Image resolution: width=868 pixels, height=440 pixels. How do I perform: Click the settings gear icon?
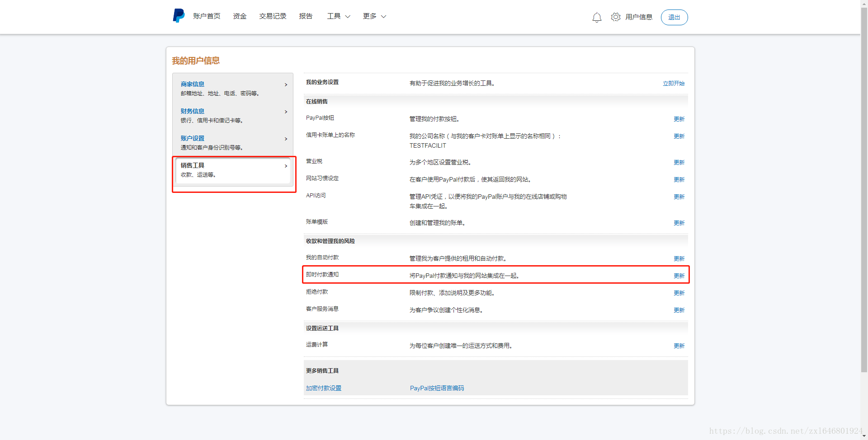pyautogui.click(x=616, y=17)
